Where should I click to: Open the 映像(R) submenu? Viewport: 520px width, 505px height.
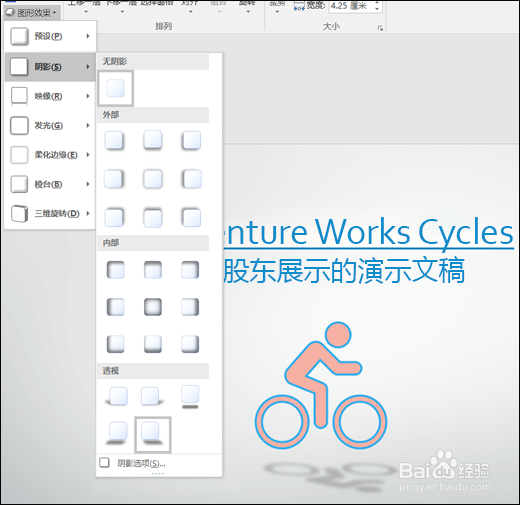click(50, 96)
